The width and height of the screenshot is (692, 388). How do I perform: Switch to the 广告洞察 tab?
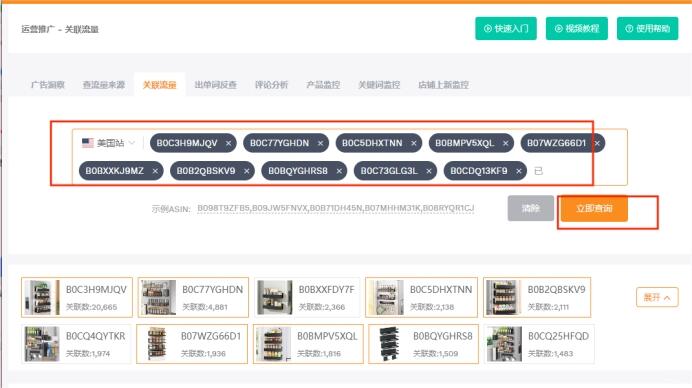pos(48,85)
